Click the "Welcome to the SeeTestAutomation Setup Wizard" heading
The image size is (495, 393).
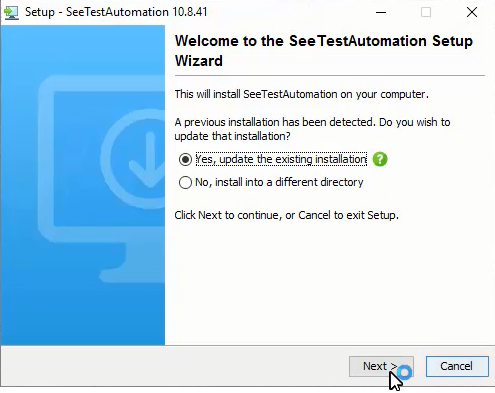pyautogui.click(x=324, y=51)
